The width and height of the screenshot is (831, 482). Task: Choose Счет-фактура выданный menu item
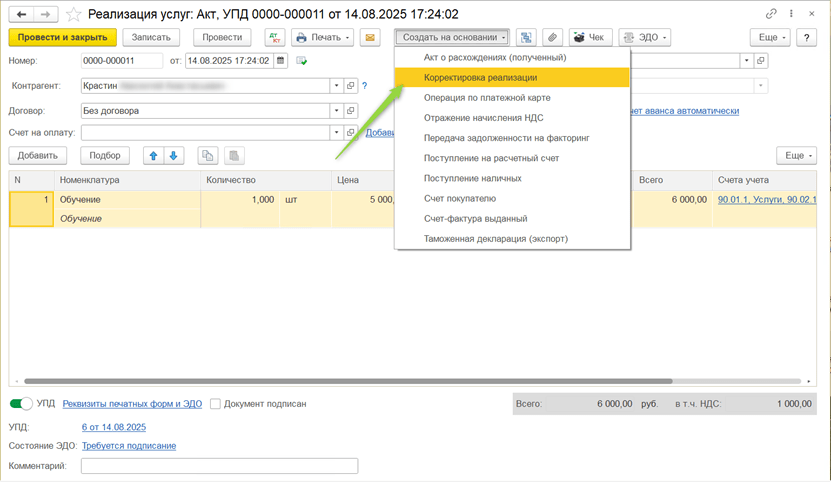[x=475, y=219]
